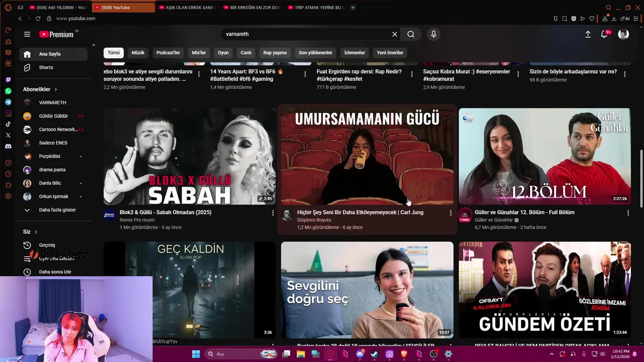Open File Explorer from the taskbar

301,354
